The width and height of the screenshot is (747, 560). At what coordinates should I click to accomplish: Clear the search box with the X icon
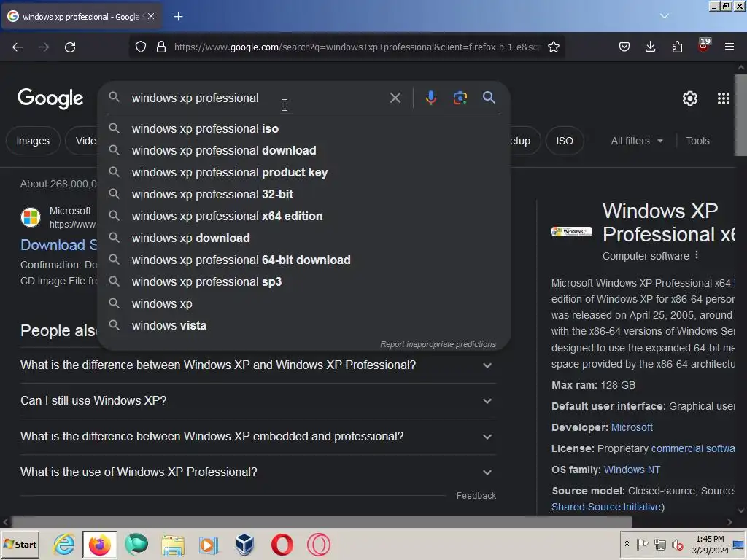pos(395,98)
